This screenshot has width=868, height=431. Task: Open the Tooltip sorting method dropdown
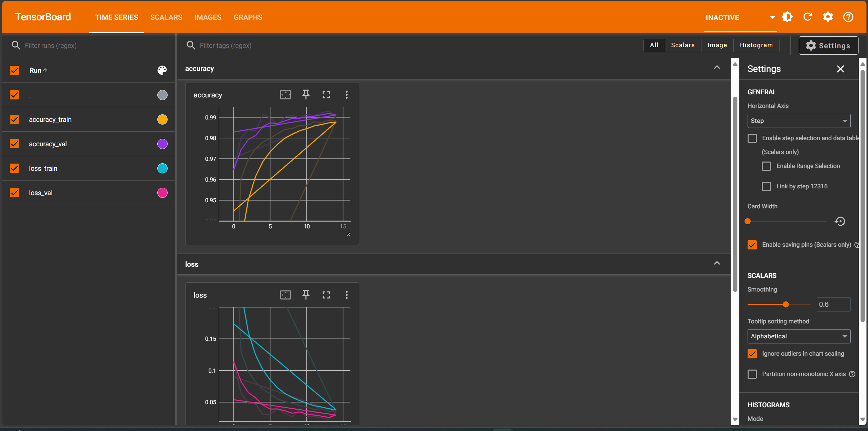coord(798,336)
